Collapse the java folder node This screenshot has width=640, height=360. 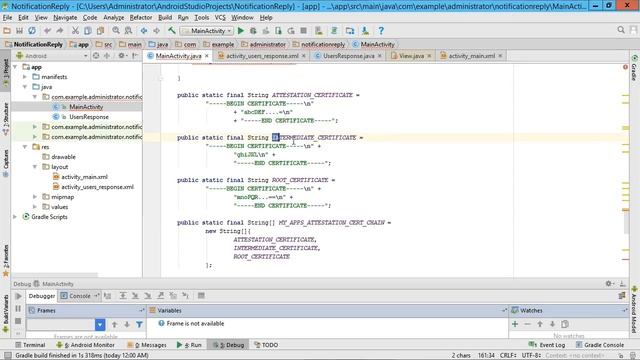(25, 87)
